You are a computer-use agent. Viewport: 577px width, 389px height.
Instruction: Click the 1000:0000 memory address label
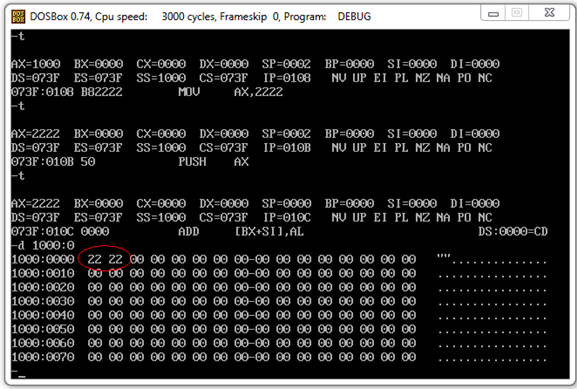(43, 259)
